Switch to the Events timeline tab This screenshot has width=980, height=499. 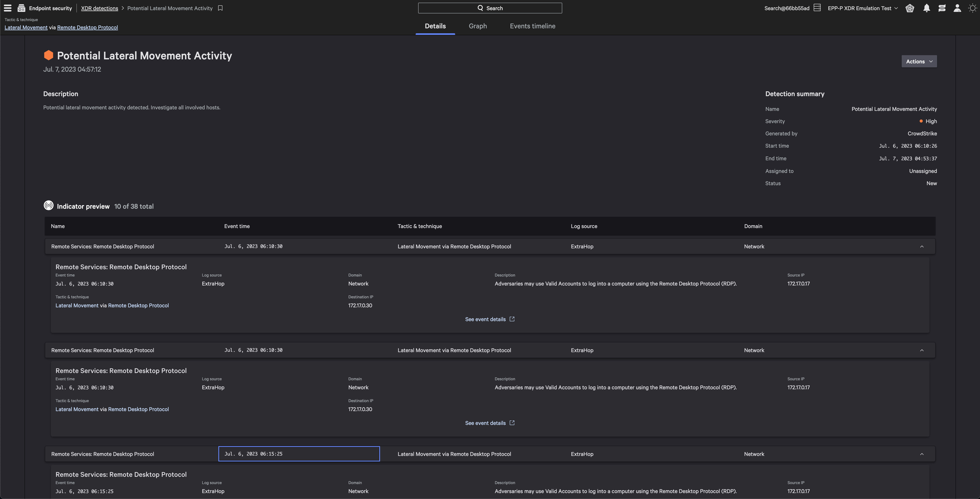532,26
